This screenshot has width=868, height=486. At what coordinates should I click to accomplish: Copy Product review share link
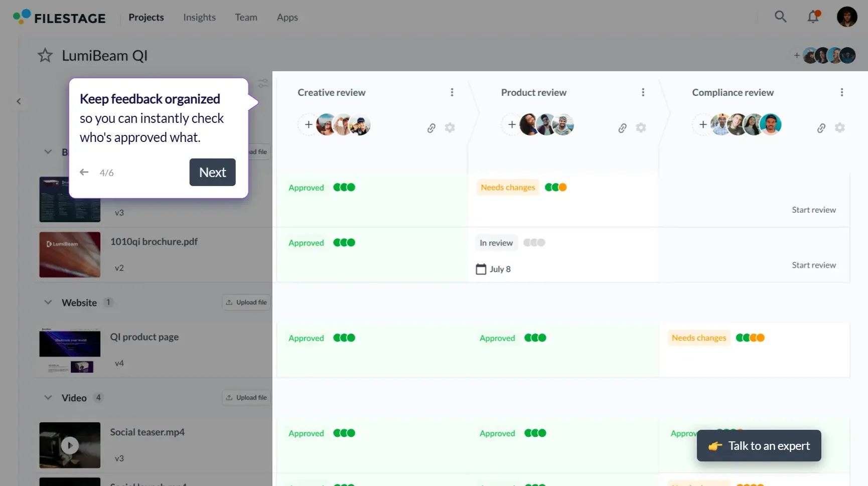623,128
